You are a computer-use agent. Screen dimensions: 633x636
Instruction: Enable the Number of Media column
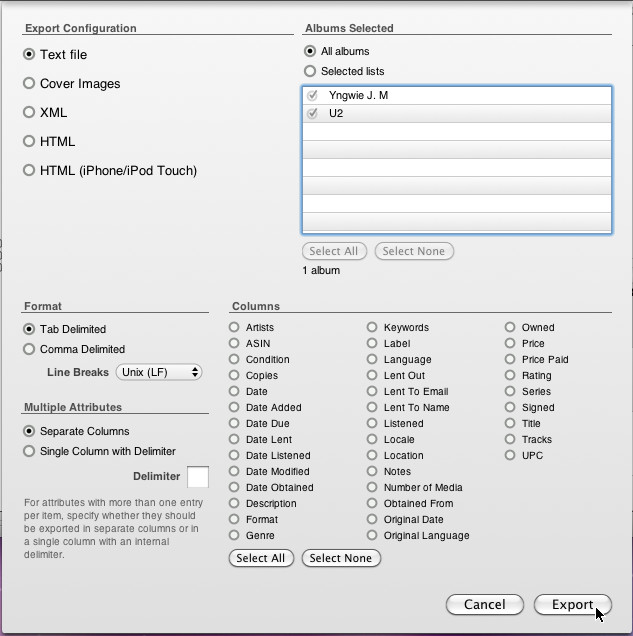(x=372, y=487)
